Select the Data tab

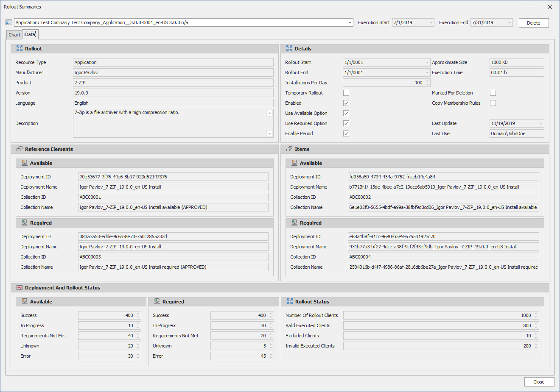tap(30, 34)
